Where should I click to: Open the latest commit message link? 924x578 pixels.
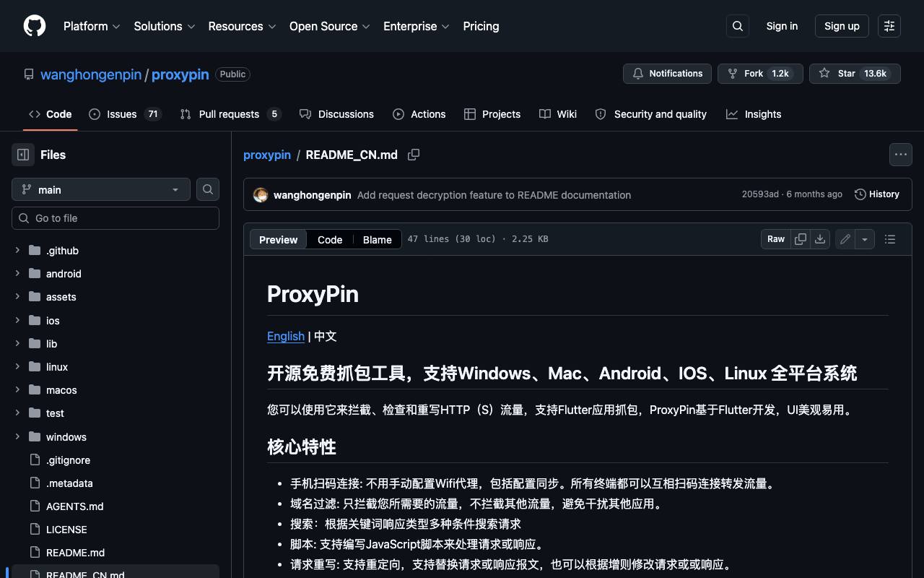click(x=494, y=195)
